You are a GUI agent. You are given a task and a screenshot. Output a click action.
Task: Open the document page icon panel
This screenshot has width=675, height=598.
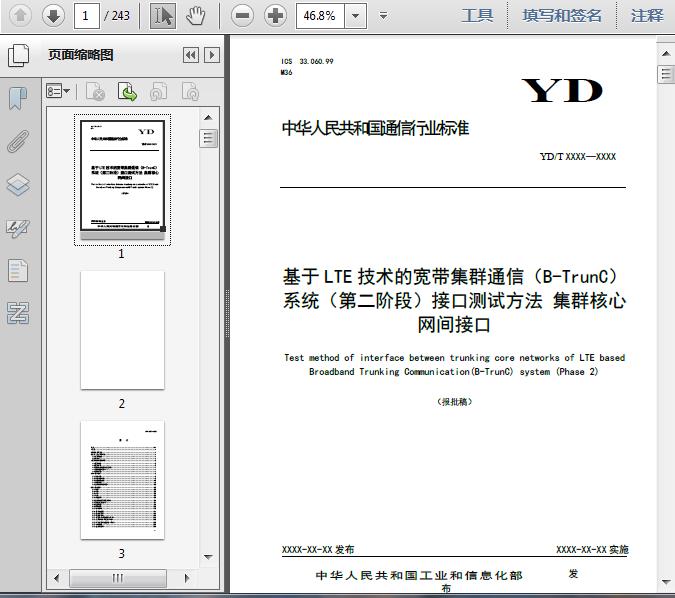click(18, 271)
